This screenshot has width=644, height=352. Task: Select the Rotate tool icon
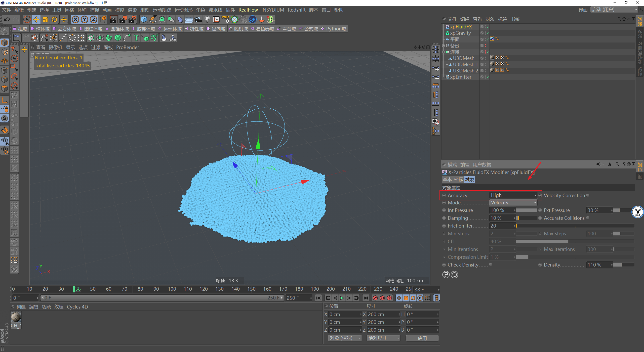(x=54, y=19)
